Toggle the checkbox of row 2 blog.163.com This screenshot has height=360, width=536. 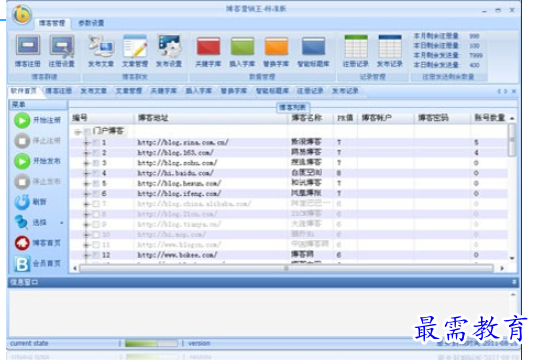point(96,152)
